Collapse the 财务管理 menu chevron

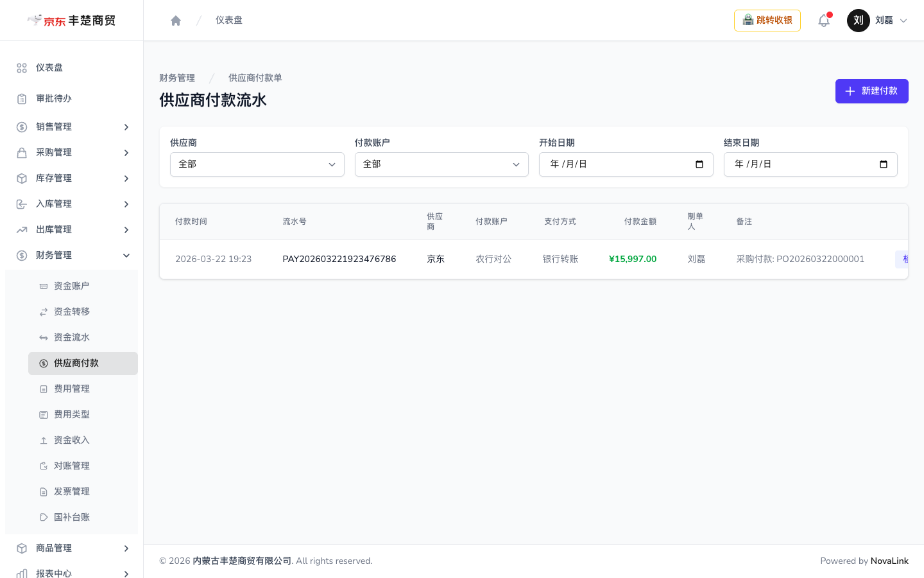tap(126, 256)
